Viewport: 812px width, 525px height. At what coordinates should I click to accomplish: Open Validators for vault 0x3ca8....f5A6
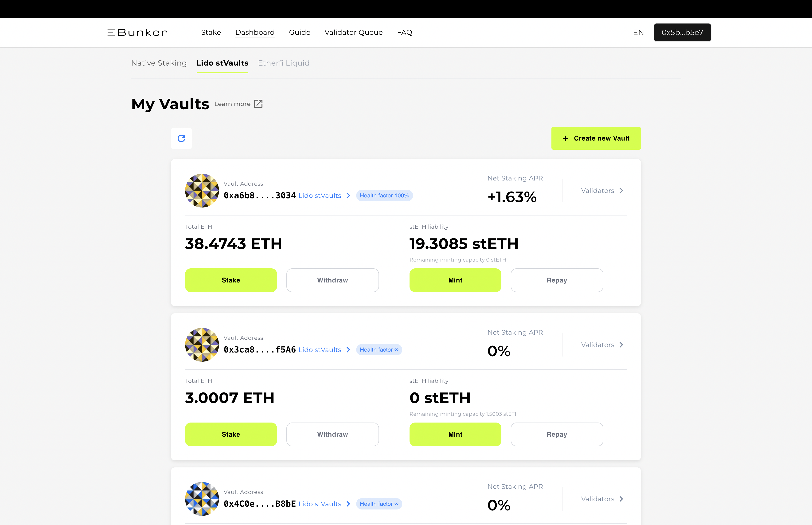pos(602,345)
